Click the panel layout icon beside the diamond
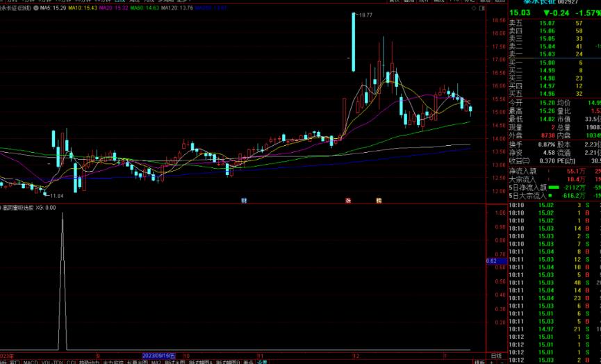The image size is (601, 364). (482, 8)
